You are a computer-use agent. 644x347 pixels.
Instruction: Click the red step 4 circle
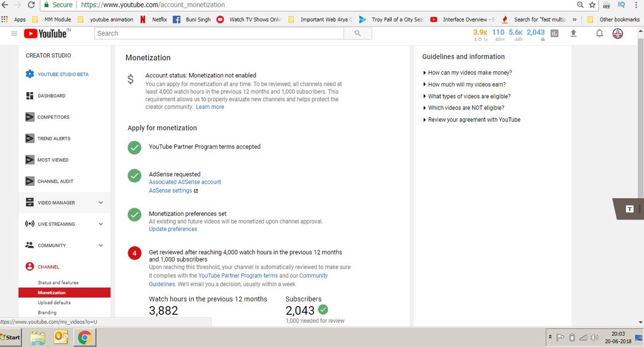tap(134, 252)
